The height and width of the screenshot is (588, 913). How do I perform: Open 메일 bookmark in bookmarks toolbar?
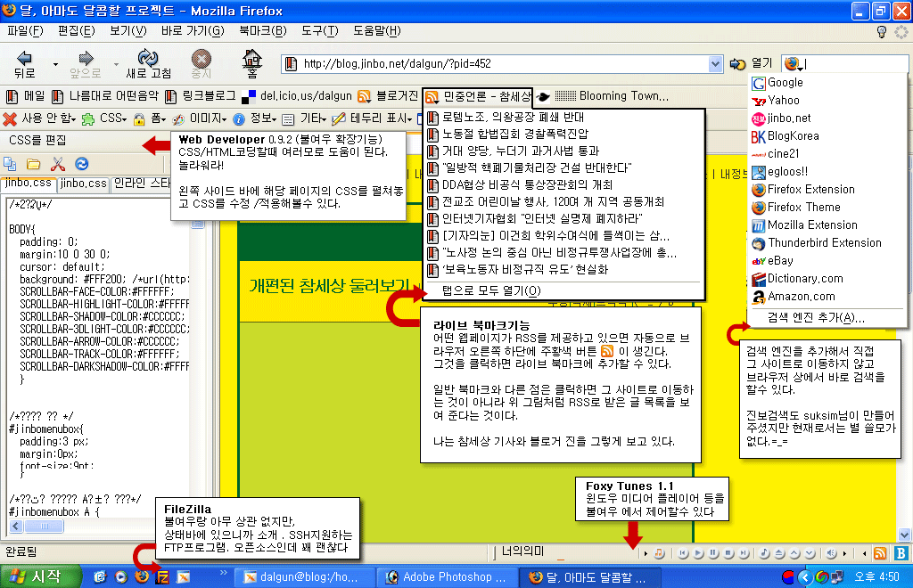[25, 96]
